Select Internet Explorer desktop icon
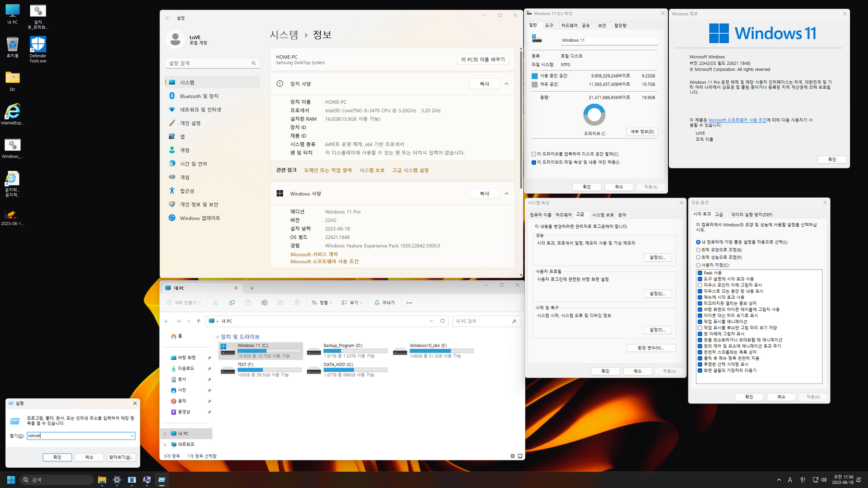The width and height of the screenshot is (868, 488). click(x=12, y=114)
